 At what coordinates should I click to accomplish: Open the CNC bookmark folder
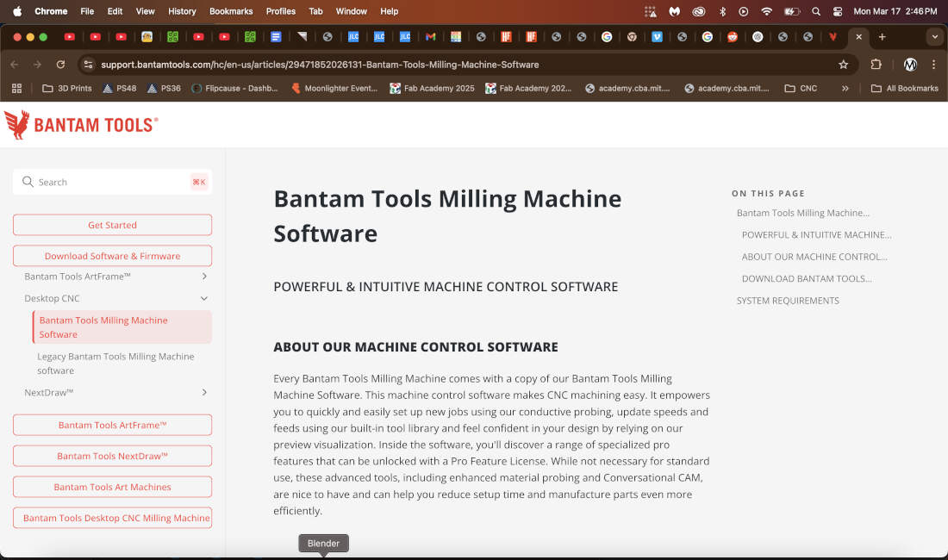tap(801, 88)
